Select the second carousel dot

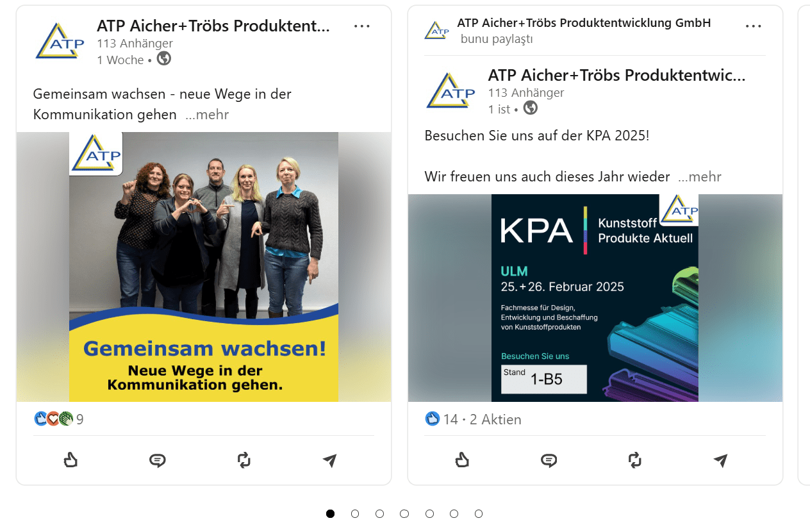point(355,513)
